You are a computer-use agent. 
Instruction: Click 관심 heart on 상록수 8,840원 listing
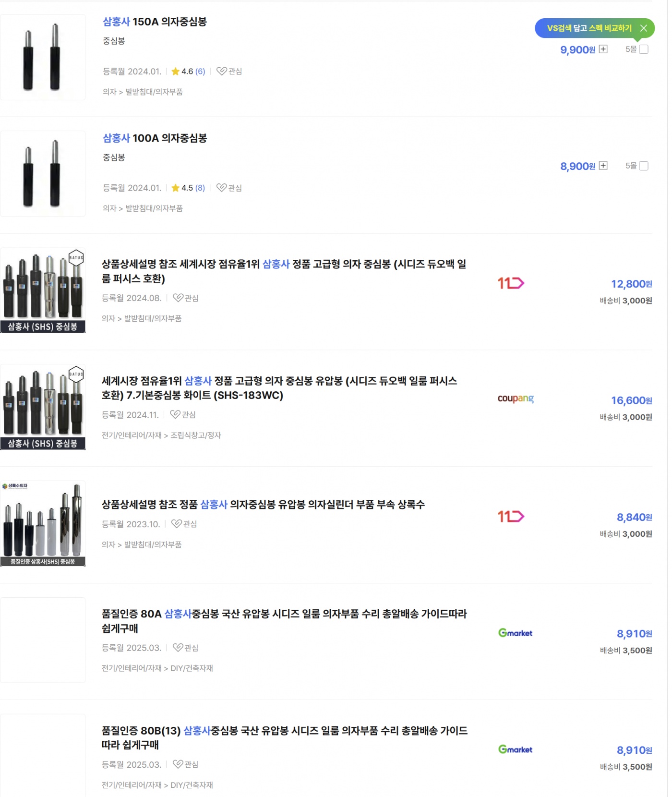pos(177,524)
